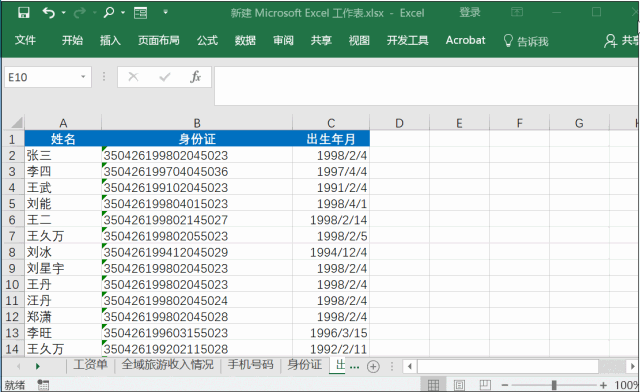Click the Undo arrow icon
Viewport: 640px width, 392px height.
click(49, 13)
